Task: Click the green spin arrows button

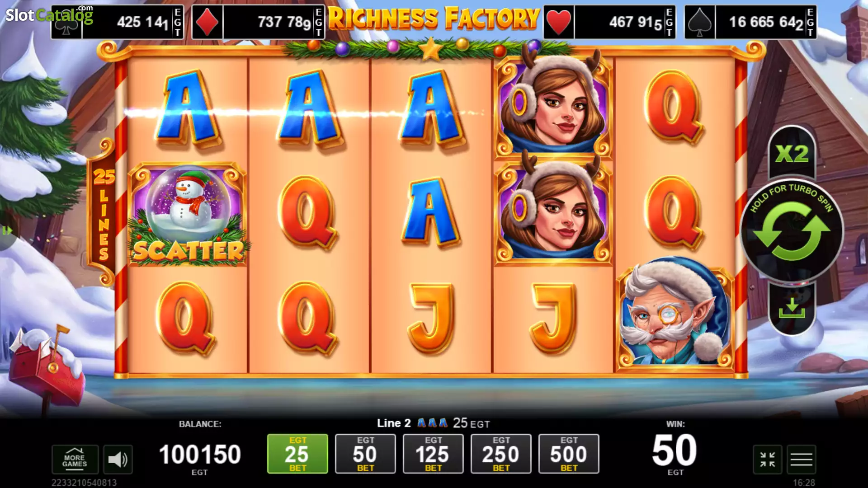Action: tap(792, 231)
